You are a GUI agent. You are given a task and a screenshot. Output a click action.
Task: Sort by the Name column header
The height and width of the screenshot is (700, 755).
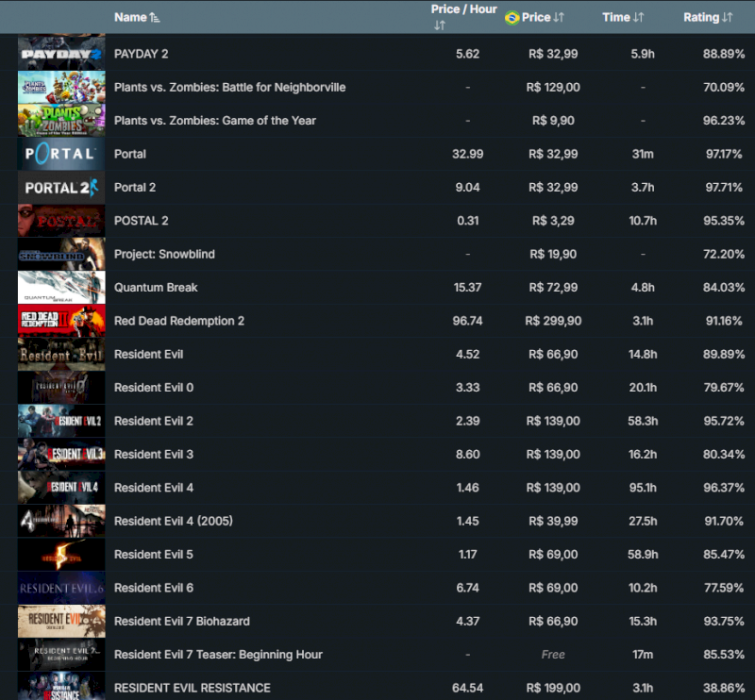(x=137, y=17)
